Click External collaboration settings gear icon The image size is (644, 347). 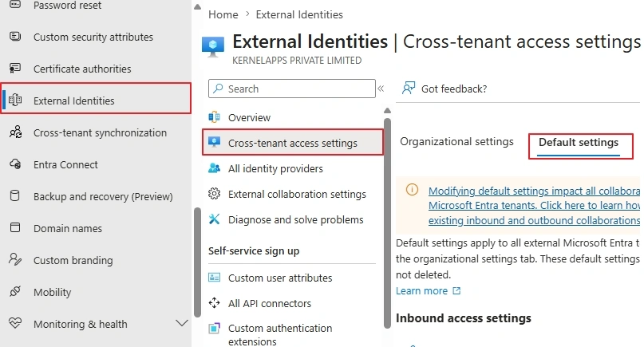tap(214, 193)
